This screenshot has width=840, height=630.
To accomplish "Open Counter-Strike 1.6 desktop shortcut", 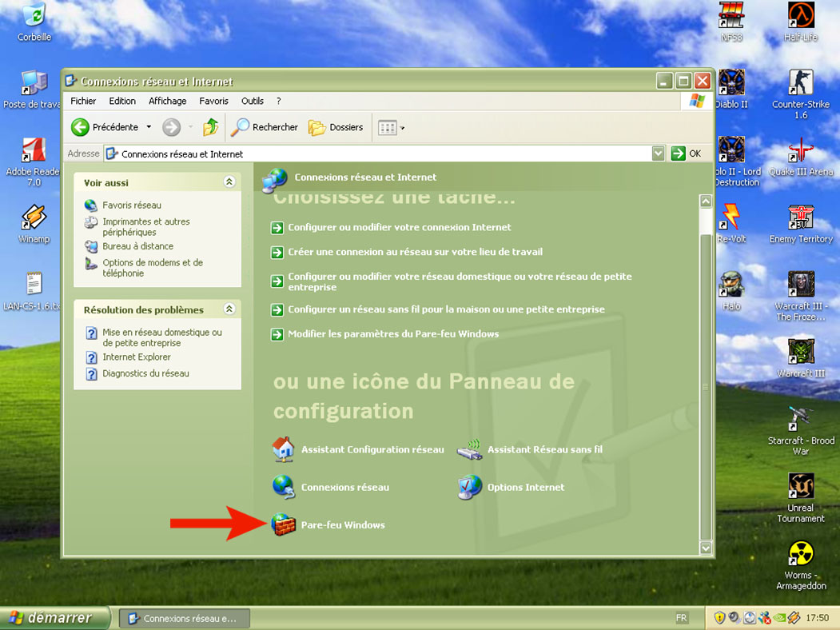I will point(800,83).
